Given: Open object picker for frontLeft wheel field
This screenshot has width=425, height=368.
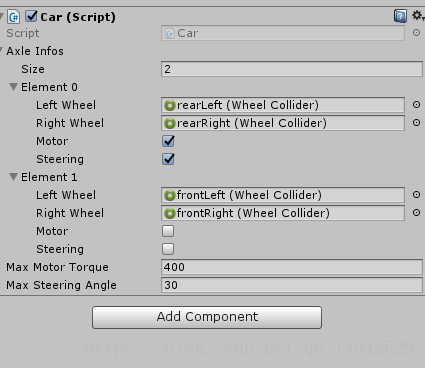Looking at the screenshot, I should point(416,195).
